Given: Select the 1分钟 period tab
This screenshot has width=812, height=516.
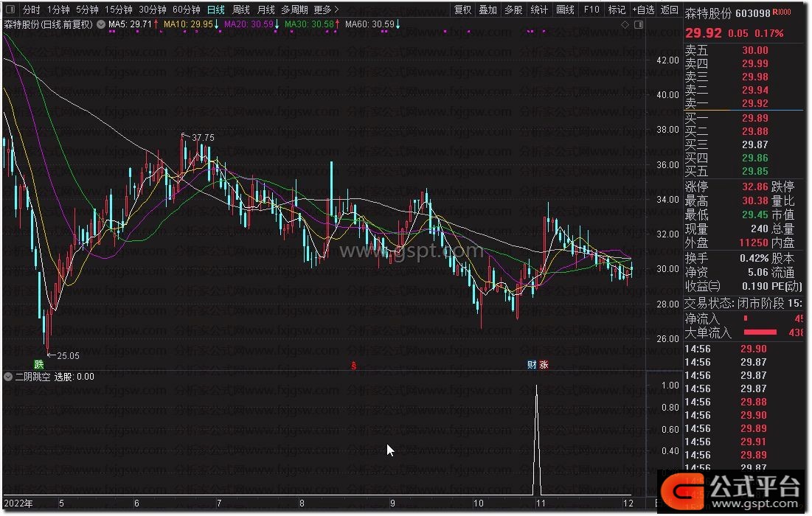Looking at the screenshot, I should click(x=58, y=10).
